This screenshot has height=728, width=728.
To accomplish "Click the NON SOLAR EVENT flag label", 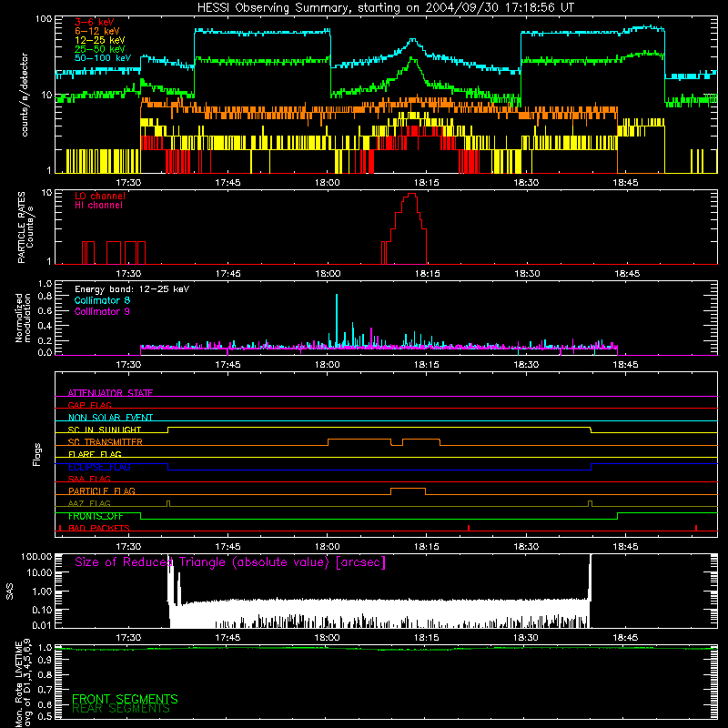I will pos(110,418).
